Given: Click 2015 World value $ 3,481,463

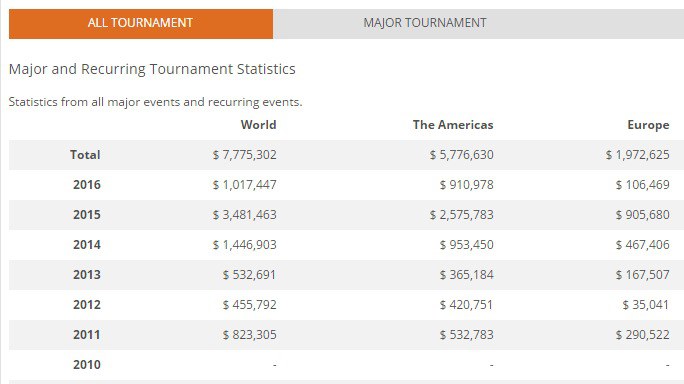Looking at the screenshot, I should pos(245,215).
